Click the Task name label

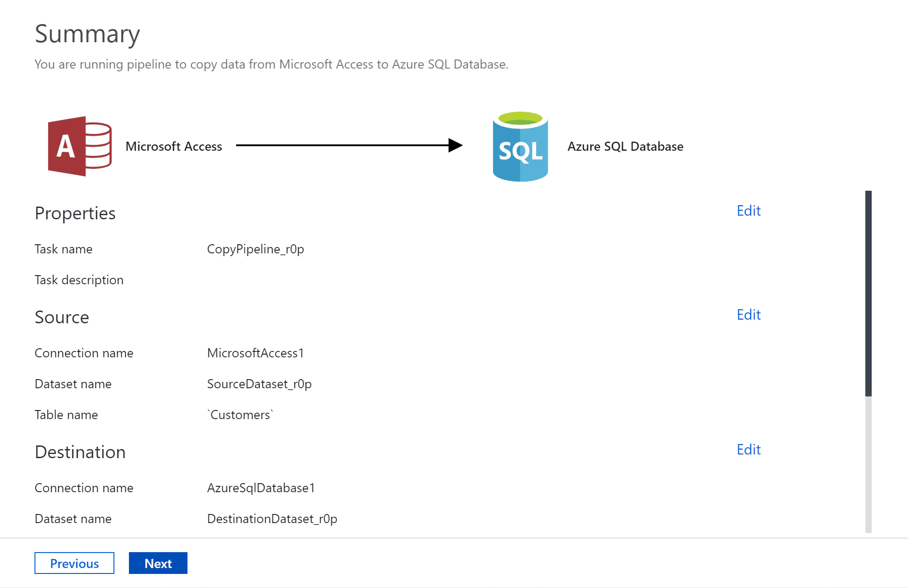(x=64, y=249)
